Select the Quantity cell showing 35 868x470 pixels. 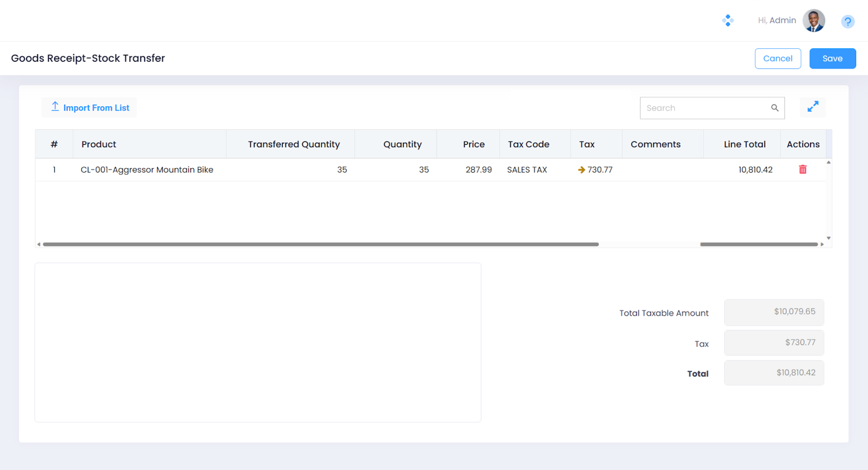tap(423, 170)
